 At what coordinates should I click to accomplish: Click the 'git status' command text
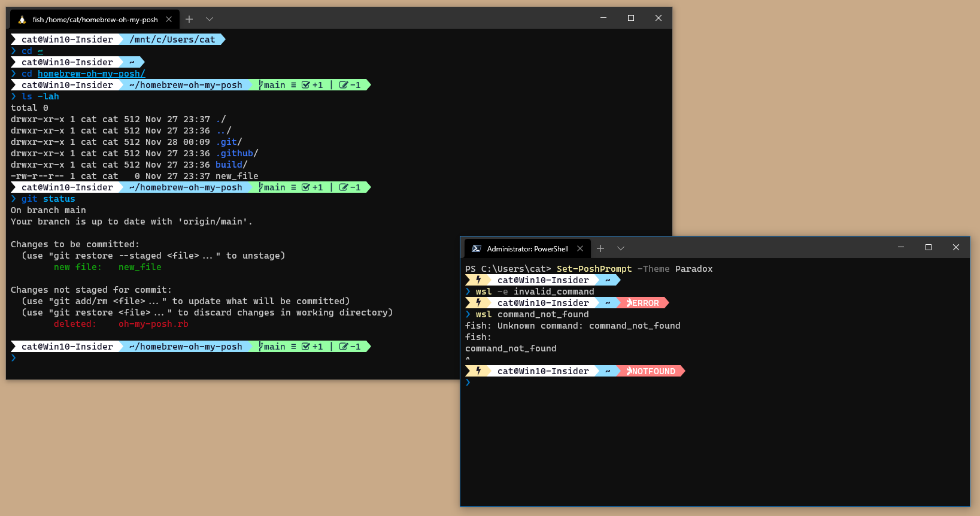tap(48, 199)
